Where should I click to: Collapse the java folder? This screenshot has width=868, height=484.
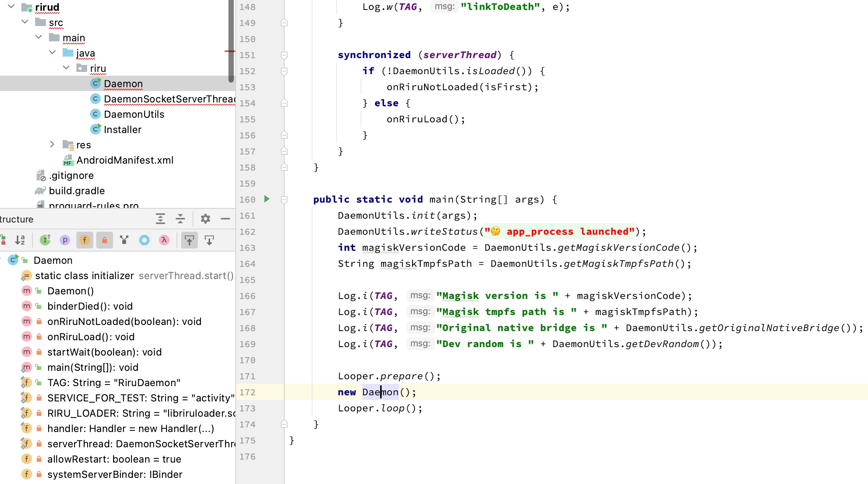click(x=52, y=52)
